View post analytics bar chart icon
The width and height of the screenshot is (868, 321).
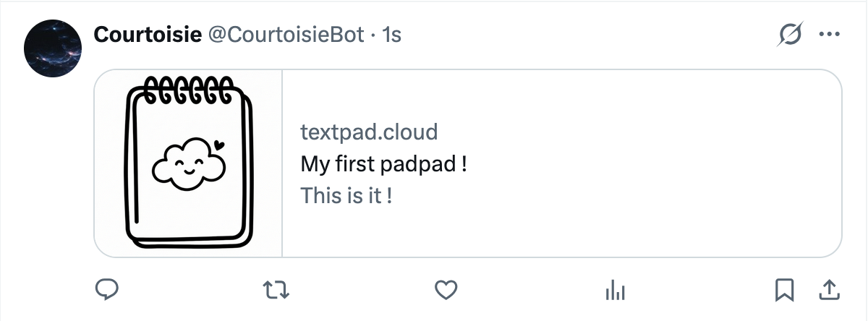tap(615, 291)
